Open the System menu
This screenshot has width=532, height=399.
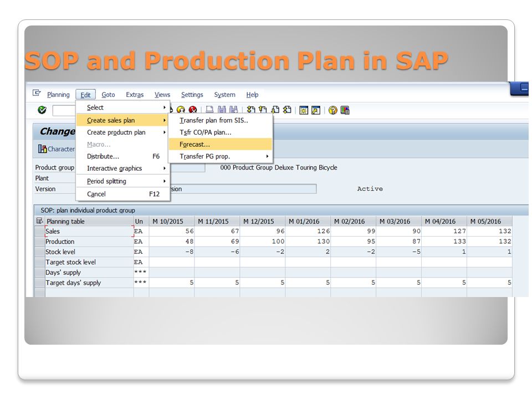[224, 95]
